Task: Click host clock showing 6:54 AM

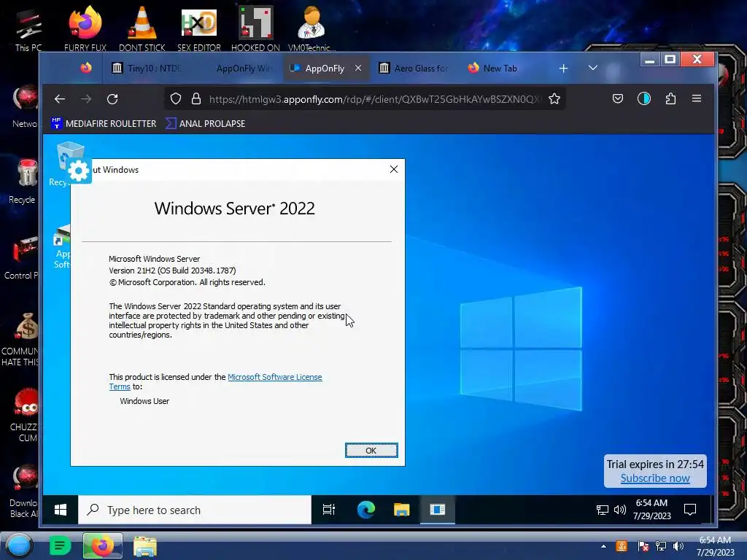Action: 715,546
